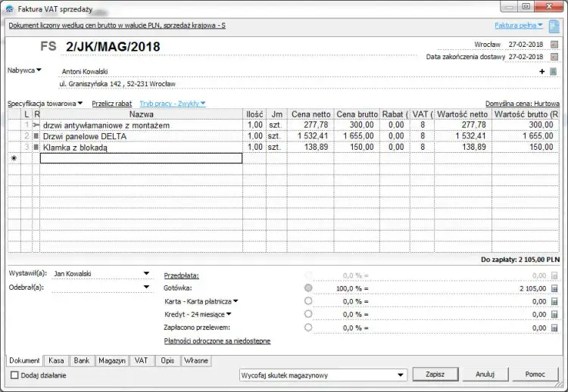Expand the Wycofaj skutek magazynowy dropdown

coord(398,375)
